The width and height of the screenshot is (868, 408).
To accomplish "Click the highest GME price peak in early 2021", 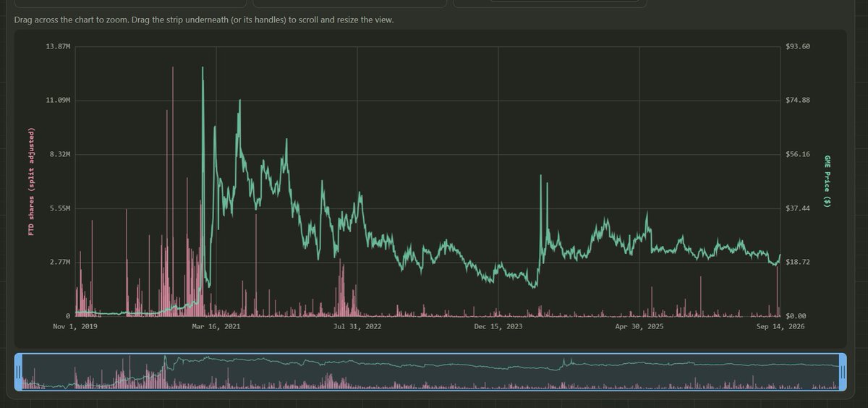I will (x=203, y=68).
